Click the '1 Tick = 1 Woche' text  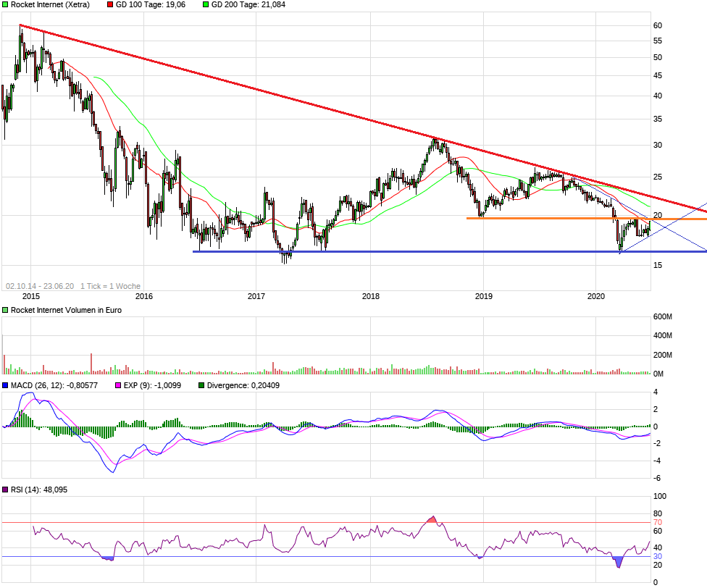pos(110,286)
